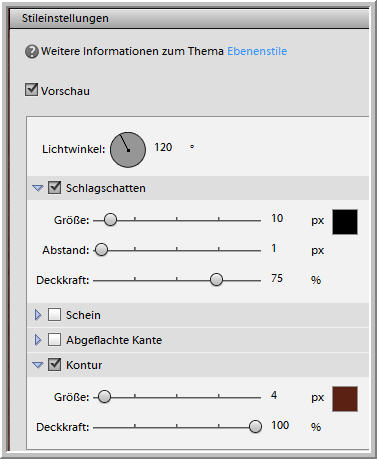Image resolution: width=377 pixels, height=459 pixels.
Task: Open the Ebenenstile help link
Action: pos(257,51)
